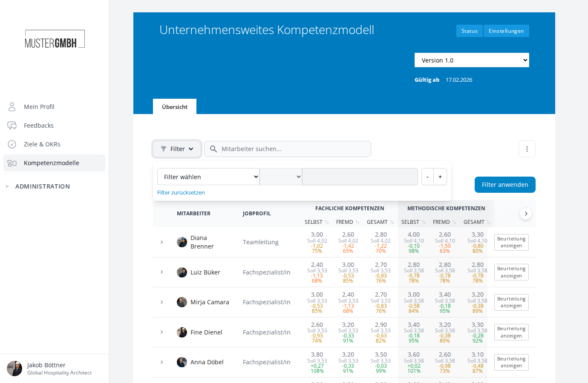Open the empty filter operator dropdown
Image resolution: width=588 pixels, height=383 pixels.
(x=281, y=177)
